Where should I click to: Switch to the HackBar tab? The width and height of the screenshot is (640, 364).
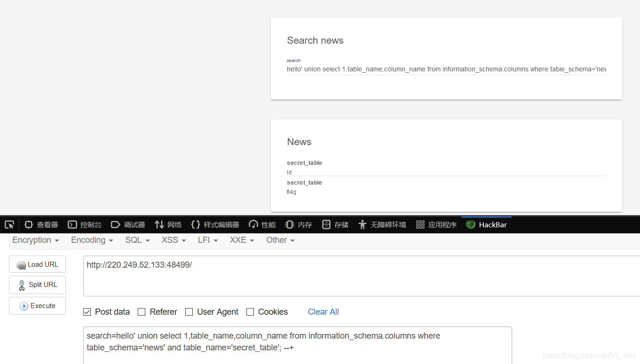(486, 225)
